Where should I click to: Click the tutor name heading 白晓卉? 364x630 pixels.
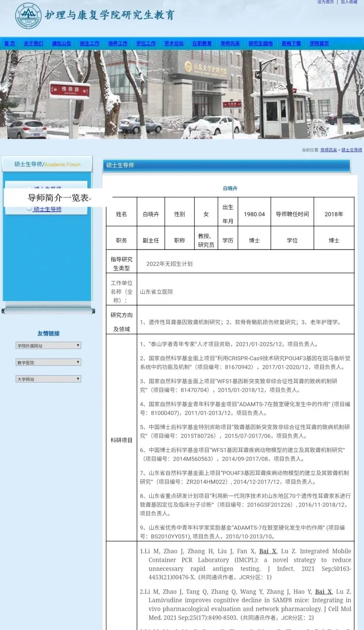tap(230, 188)
